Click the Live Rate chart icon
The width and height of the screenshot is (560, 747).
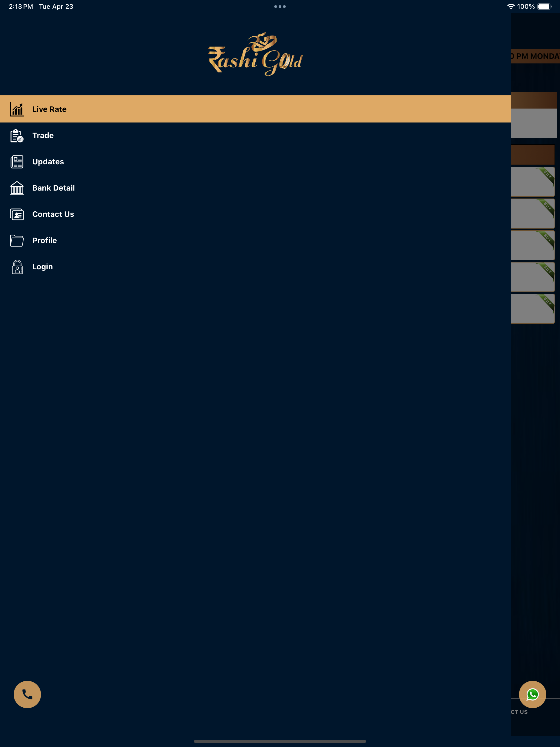tap(17, 109)
